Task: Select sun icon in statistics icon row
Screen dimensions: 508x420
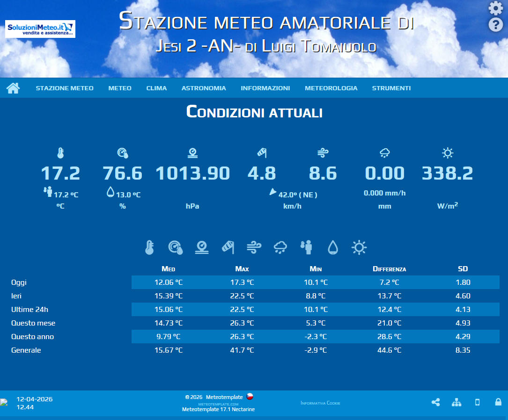Action: tap(359, 247)
